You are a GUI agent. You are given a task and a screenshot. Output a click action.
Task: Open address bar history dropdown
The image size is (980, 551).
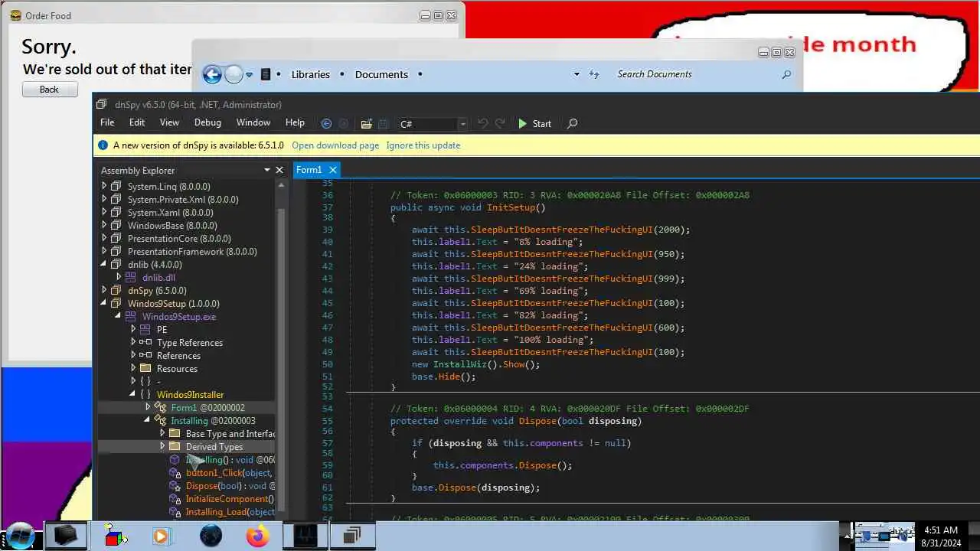(577, 74)
